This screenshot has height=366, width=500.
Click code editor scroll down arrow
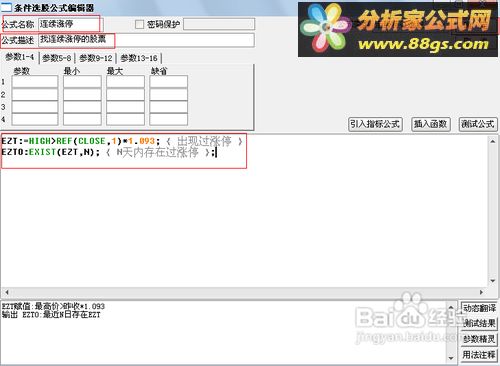492,281
